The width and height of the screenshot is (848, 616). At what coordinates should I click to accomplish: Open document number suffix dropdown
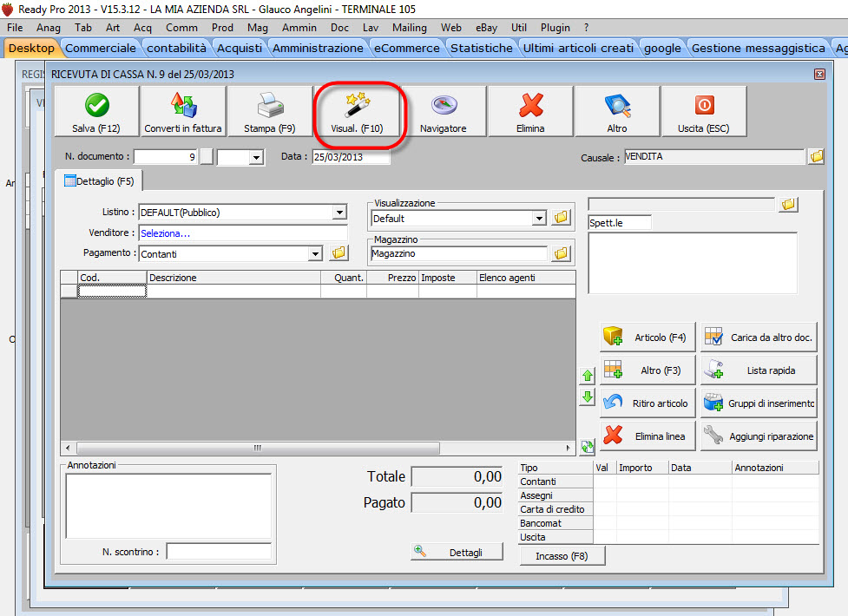pyautogui.click(x=256, y=157)
